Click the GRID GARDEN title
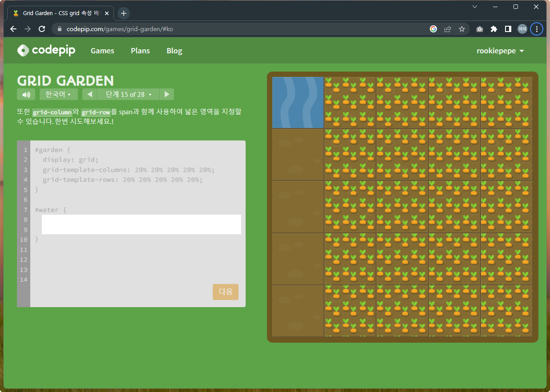Viewport: 550px width, 392px height. (x=65, y=80)
